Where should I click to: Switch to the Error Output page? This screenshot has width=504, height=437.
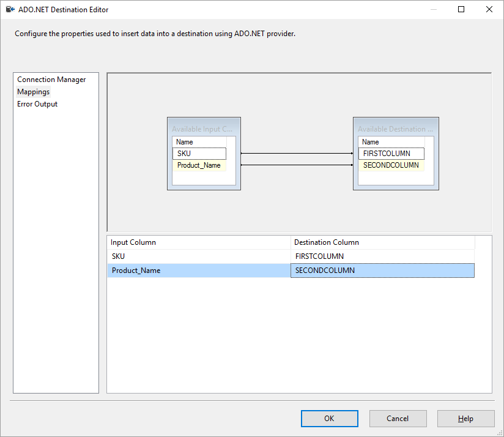(37, 103)
